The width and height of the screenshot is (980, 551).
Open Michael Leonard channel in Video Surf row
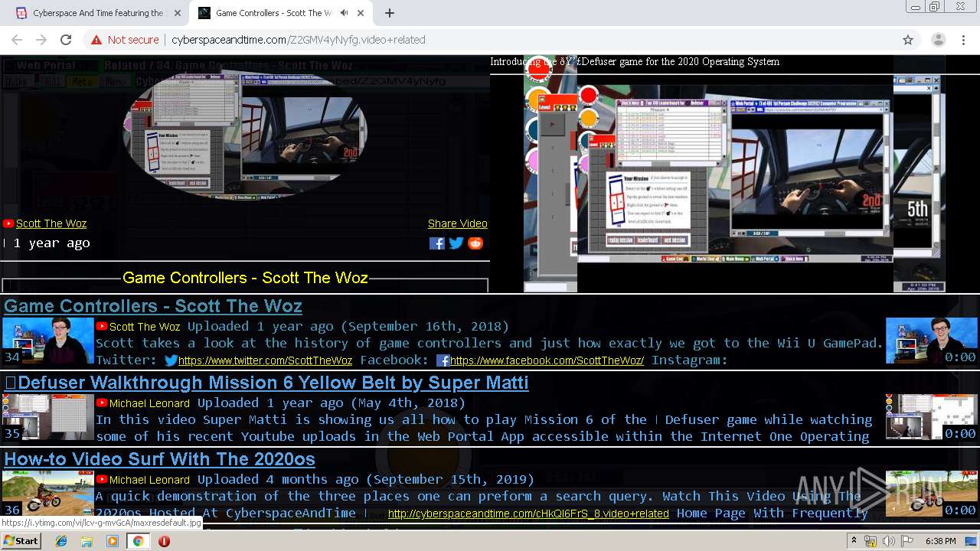(149, 480)
